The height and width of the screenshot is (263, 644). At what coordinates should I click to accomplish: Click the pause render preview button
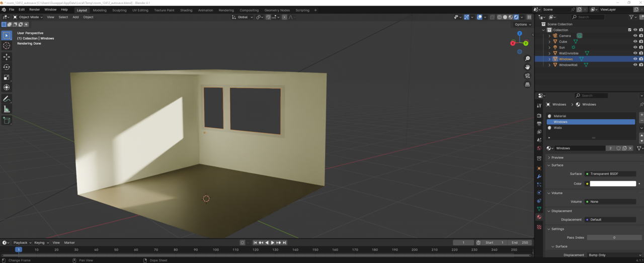click(529, 17)
